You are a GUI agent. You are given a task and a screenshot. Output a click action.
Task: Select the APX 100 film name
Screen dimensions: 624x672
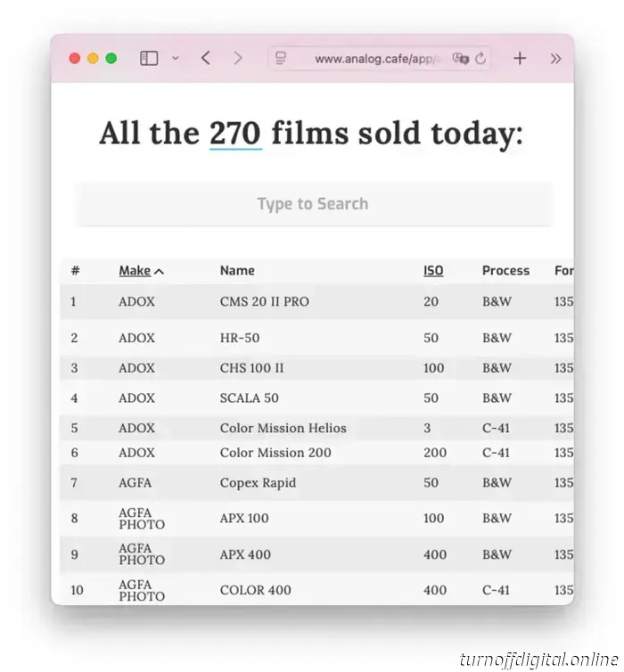point(244,519)
